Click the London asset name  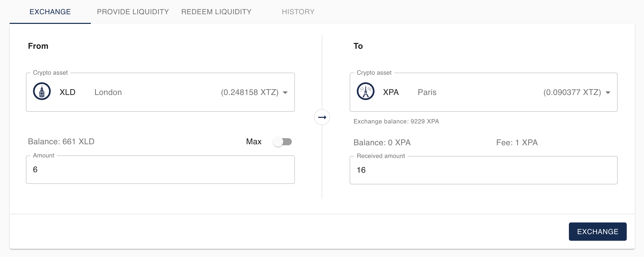click(x=108, y=92)
